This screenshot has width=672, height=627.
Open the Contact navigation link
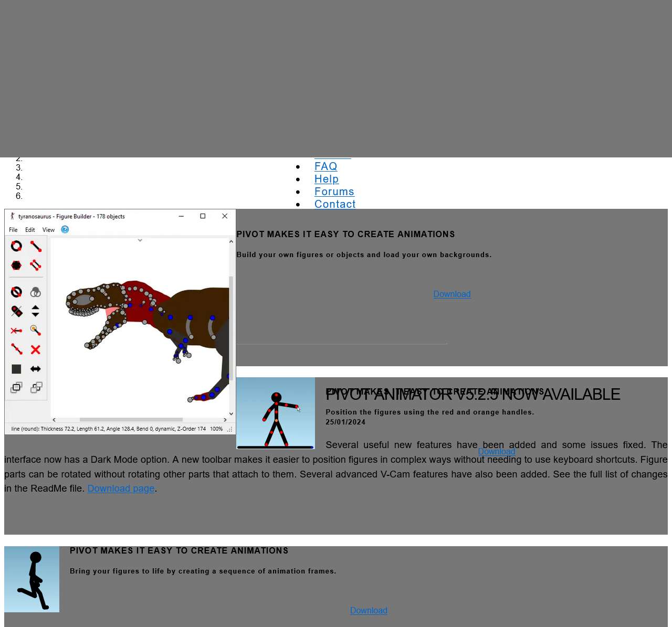point(335,204)
